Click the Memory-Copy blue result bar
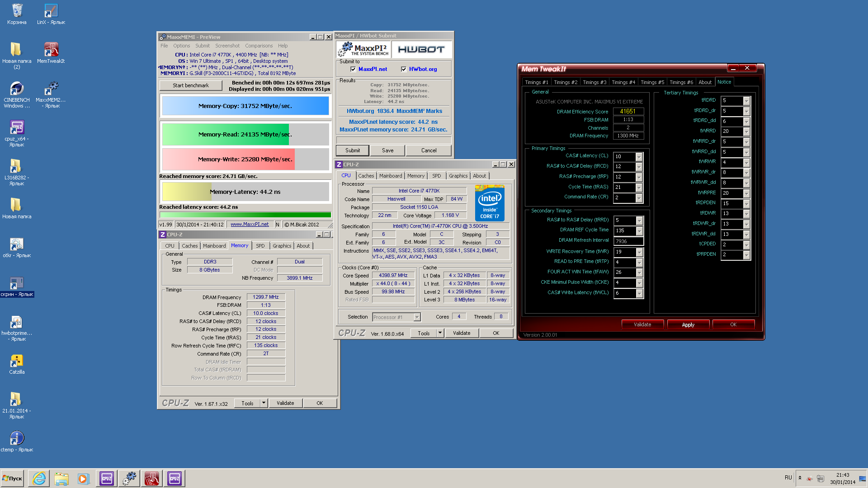868x488 pixels. [x=245, y=106]
